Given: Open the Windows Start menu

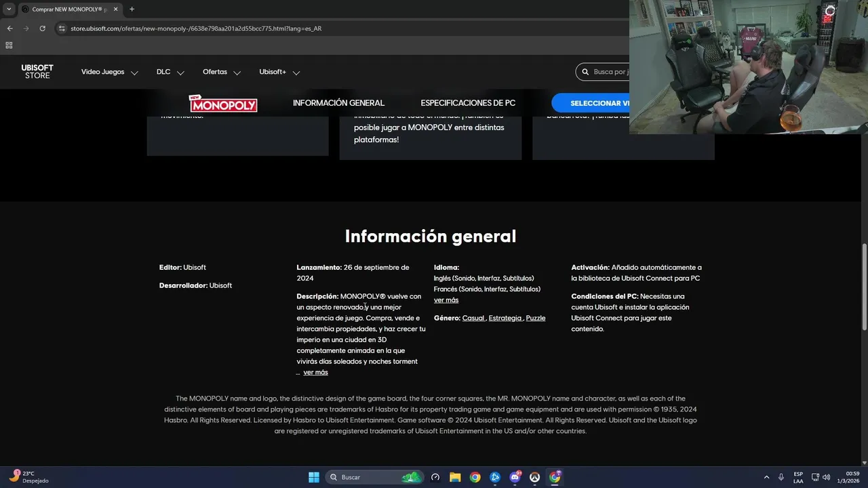Looking at the screenshot, I should click(x=314, y=477).
